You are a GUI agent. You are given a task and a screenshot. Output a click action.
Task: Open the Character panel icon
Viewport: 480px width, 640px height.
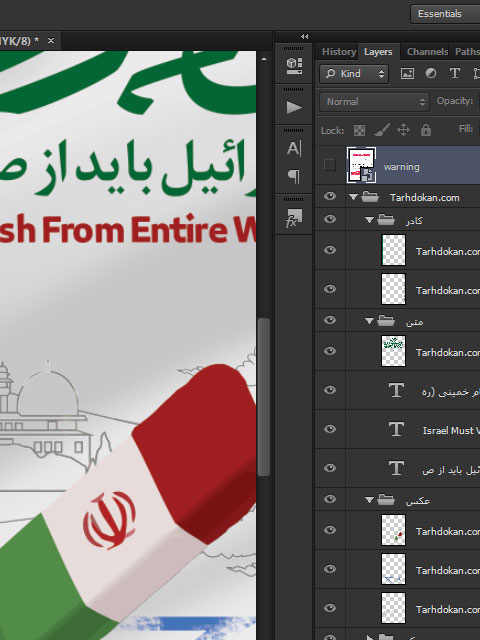tap(294, 149)
